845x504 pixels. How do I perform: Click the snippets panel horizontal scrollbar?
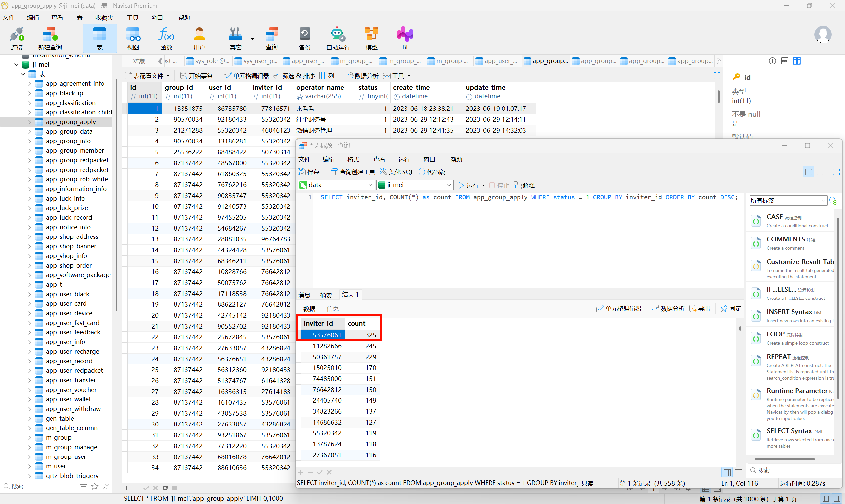coord(785,459)
